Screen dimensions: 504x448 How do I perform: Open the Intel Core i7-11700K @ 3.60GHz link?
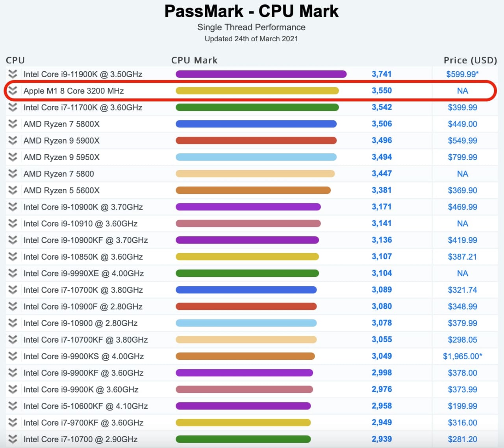(x=83, y=108)
